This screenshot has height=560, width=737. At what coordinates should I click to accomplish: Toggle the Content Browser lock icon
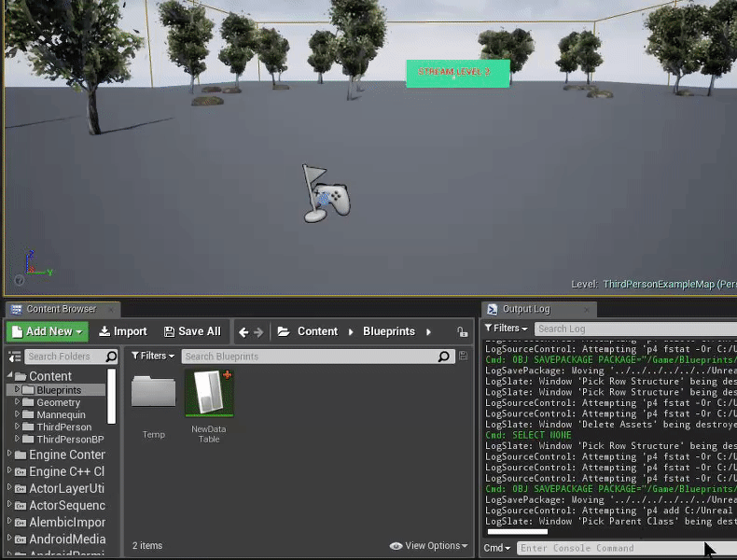click(x=463, y=332)
